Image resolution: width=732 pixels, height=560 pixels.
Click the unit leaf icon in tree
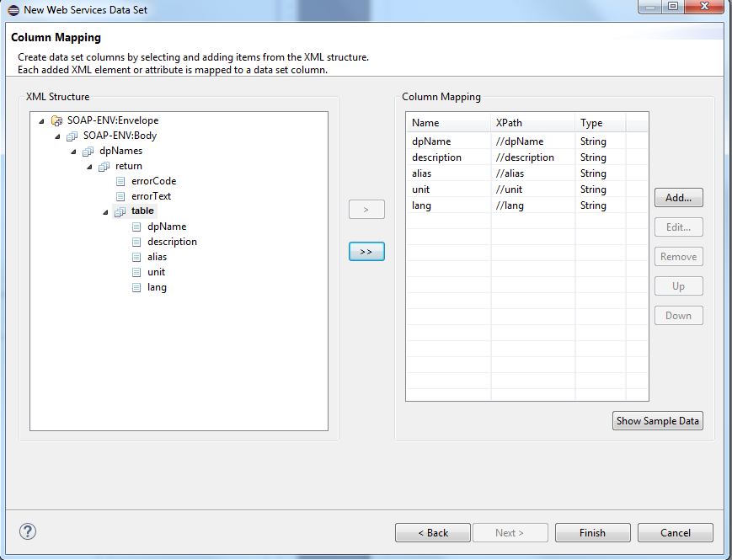pyautogui.click(x=136, y=273)
